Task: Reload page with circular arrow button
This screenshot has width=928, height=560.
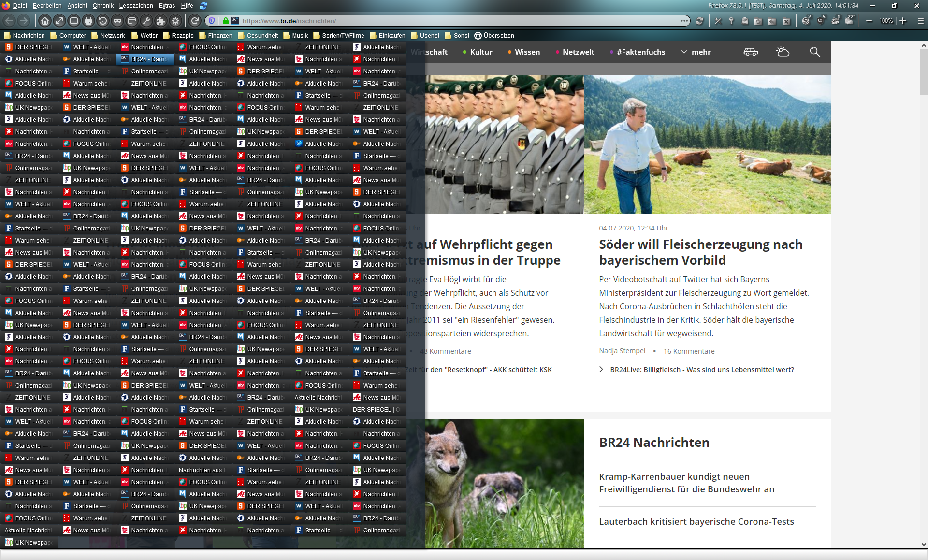Action: (195, 21)
